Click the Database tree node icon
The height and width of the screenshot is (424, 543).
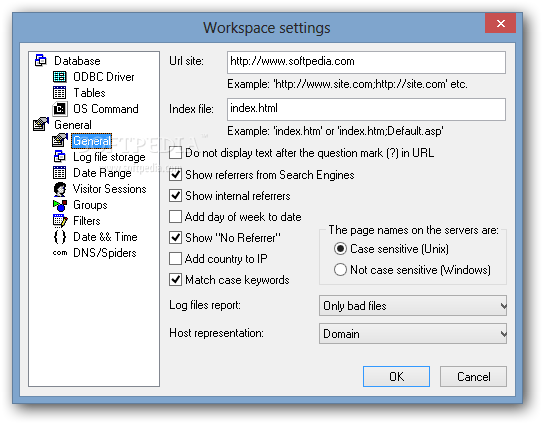pos(41,60)
